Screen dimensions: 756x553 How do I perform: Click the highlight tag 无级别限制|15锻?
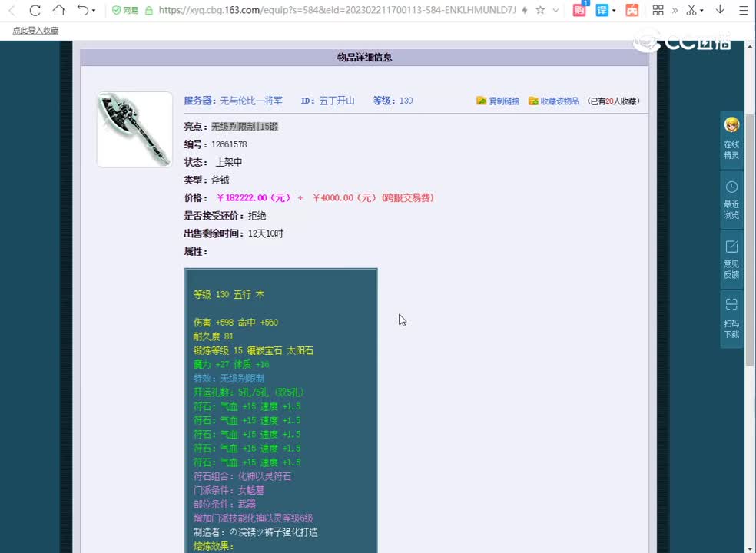click(244, 127)
